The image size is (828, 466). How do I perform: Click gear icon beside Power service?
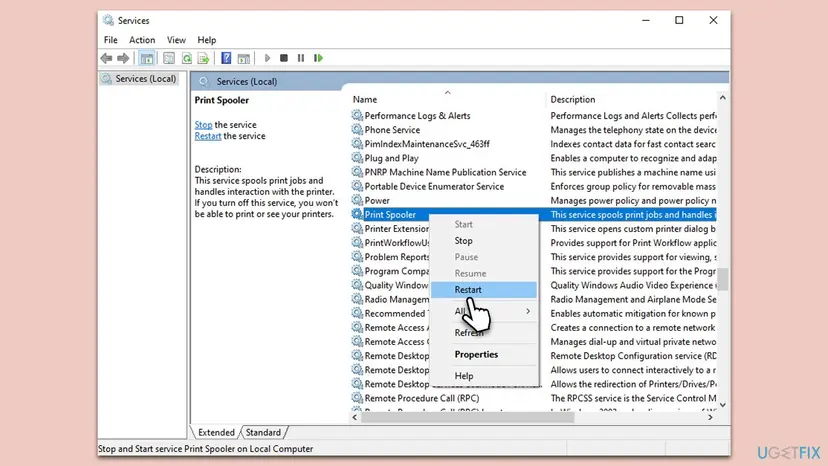coord(357,200)
